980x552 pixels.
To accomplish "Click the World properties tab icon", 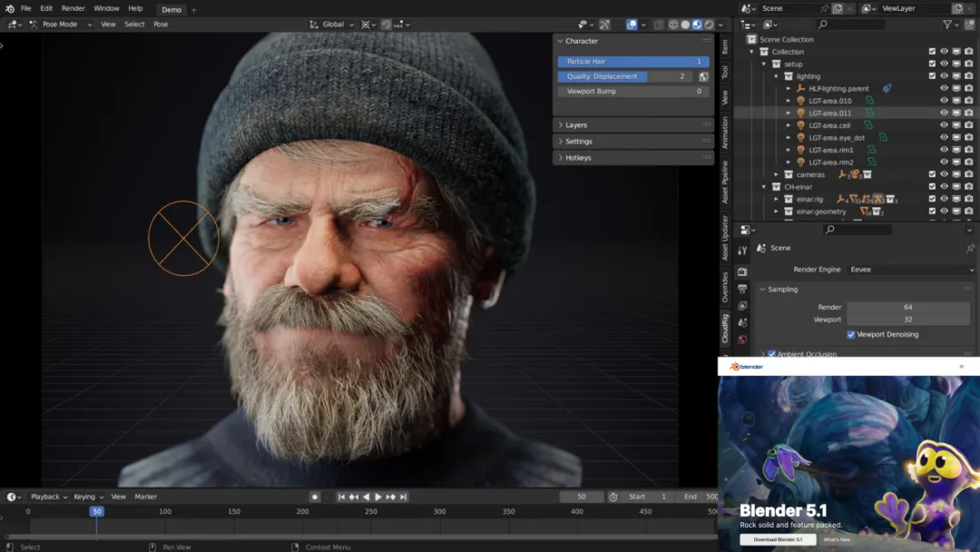I will (742, 340).
